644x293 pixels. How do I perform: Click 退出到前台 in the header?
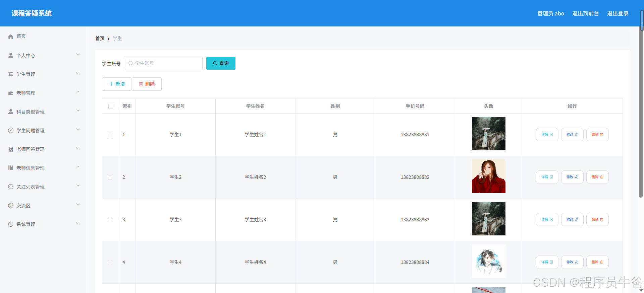click(585, 13)
